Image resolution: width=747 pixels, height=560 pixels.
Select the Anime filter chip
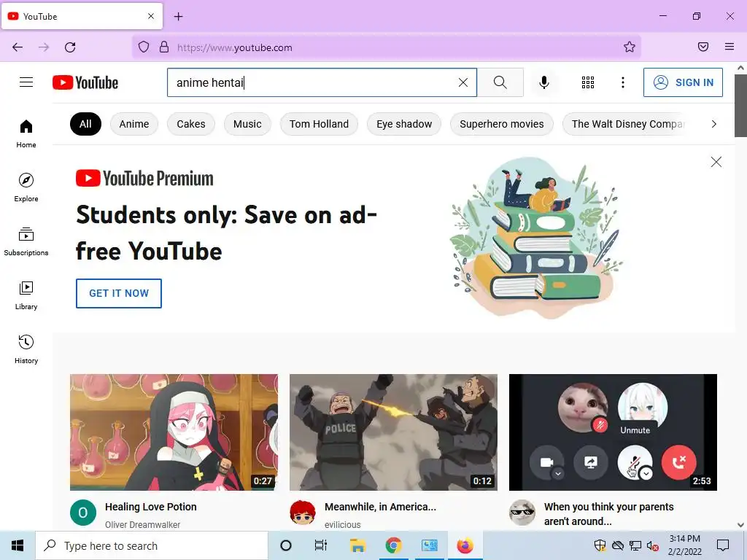pyautogui.click(x=134, y=124)
